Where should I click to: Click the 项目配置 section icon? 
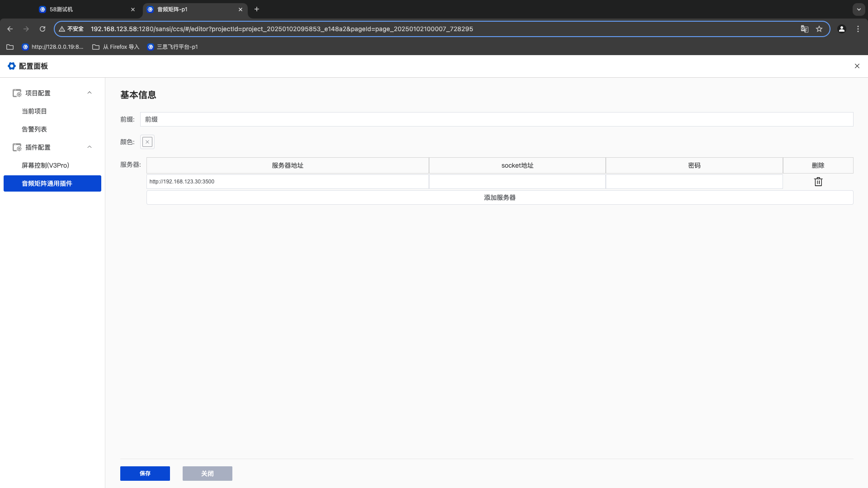pos(17,93)
